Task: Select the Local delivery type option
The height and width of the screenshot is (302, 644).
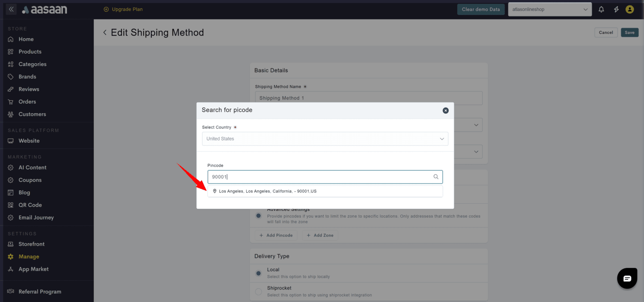Action: coord(258,273)
